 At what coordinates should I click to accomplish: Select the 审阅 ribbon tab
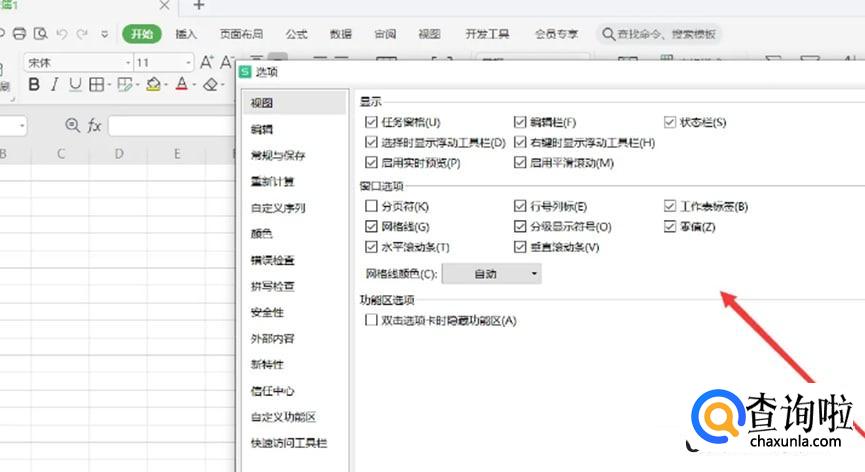pos(385,34)
